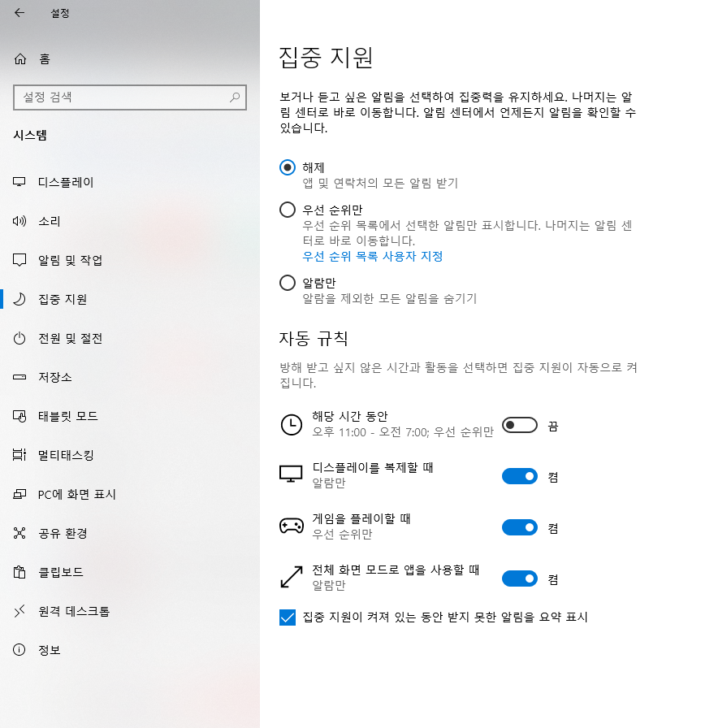
Task: Toggle off 디스플레이를 복제할 때 switch
Action: [x=520, y=476]
